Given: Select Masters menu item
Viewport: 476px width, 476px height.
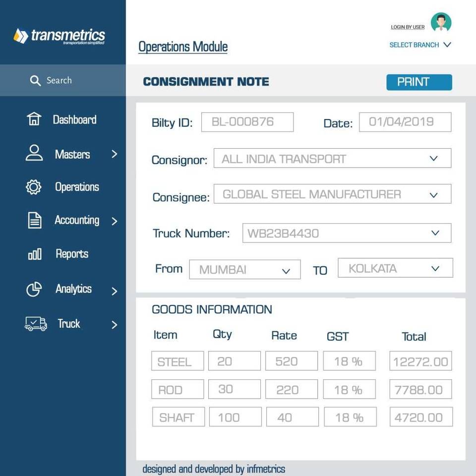Looking at the screenshot, I should [72, 154].
